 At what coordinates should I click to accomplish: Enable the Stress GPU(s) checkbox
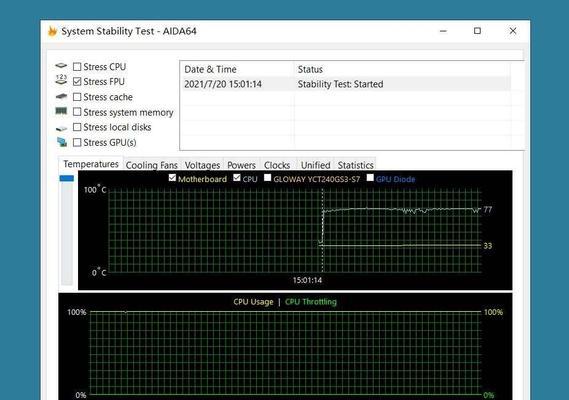pos(77,142)
